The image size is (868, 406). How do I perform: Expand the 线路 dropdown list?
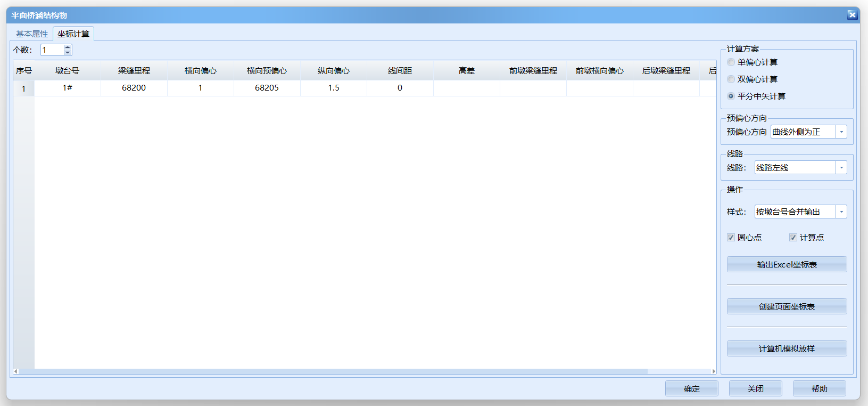[841, 168]
